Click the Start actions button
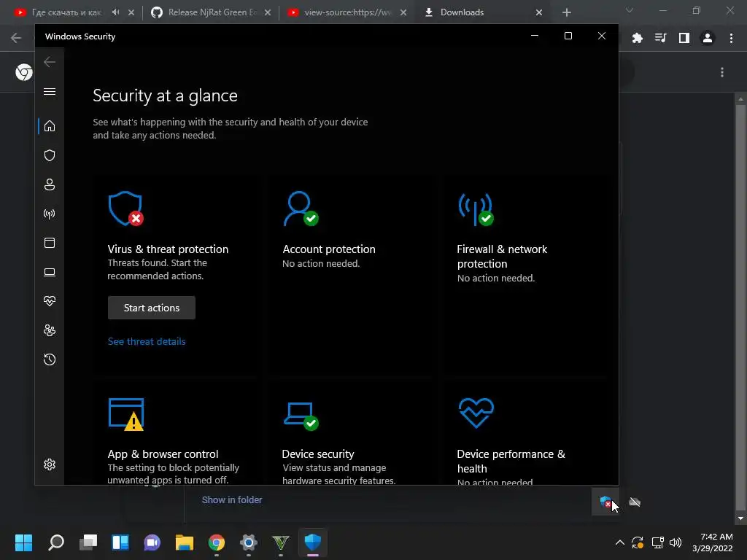The width and height of the screenshot is (747, 560). click(152, 308)
